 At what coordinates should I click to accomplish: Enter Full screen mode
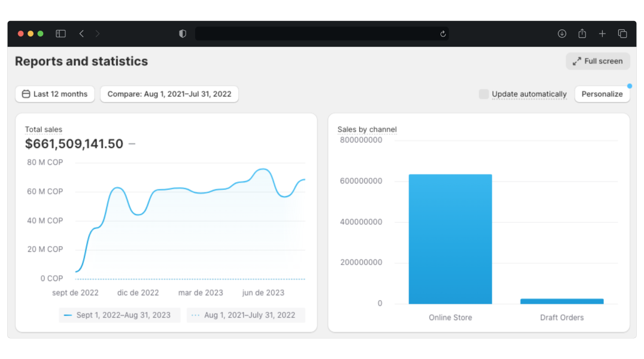[x=597, y=61]
